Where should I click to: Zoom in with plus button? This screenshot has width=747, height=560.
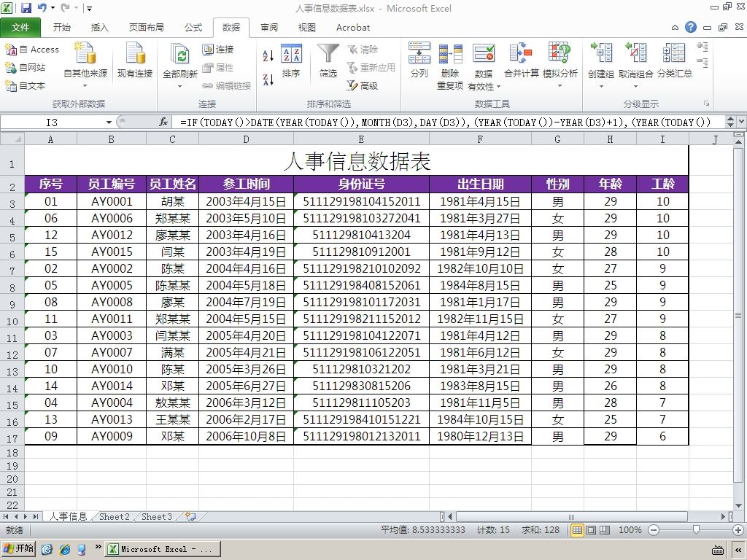point(738,529)
